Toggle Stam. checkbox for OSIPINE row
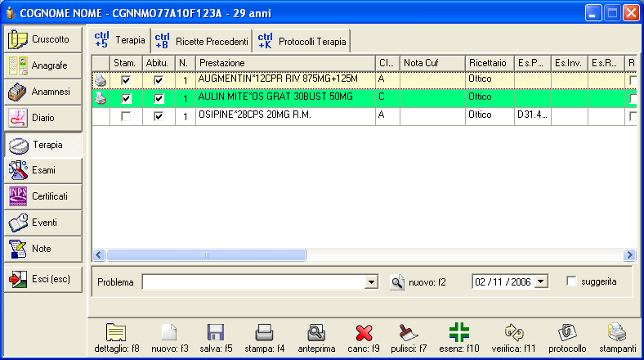644x360 pixels. click(x=126, y=116)
